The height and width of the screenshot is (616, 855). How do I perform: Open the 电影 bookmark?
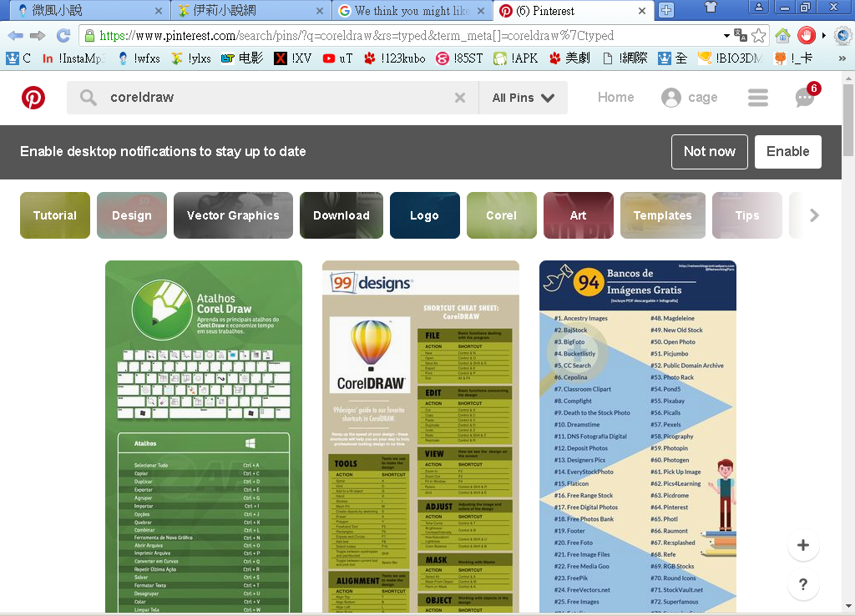pyautogui.click(x=243, y=58)
